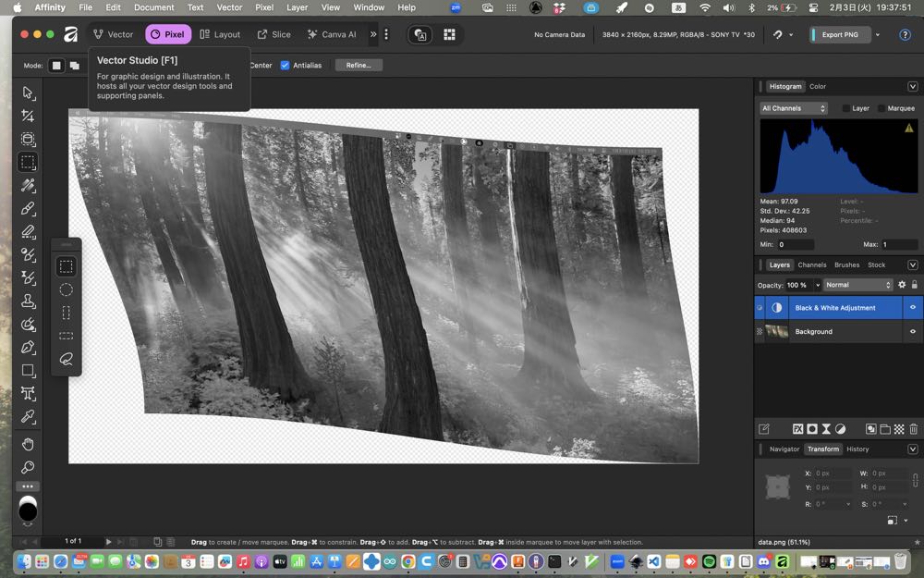Open the Normal blend mode dropdown
Image resolution: width=924 pixels, height=578 pixels.
tap(858, 285)
